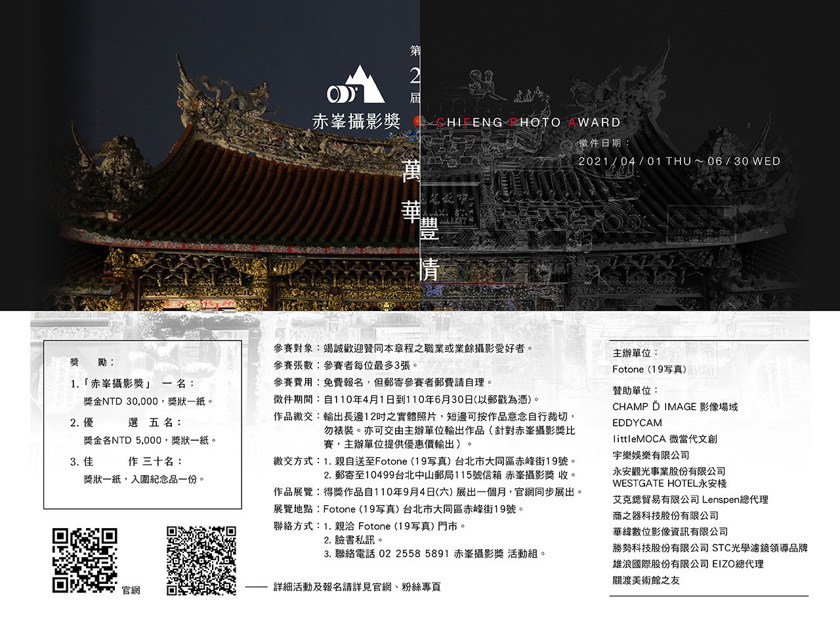The image size is (840, 618).
Task: Click the text 獎狀一紙，入圍紀念品一份
Action: point(144,480)
